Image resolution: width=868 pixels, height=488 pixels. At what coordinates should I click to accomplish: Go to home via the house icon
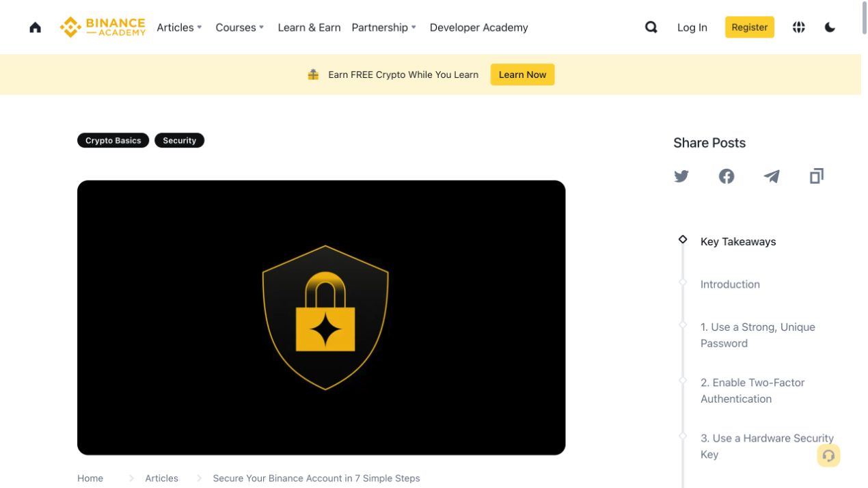coord(35,27)
